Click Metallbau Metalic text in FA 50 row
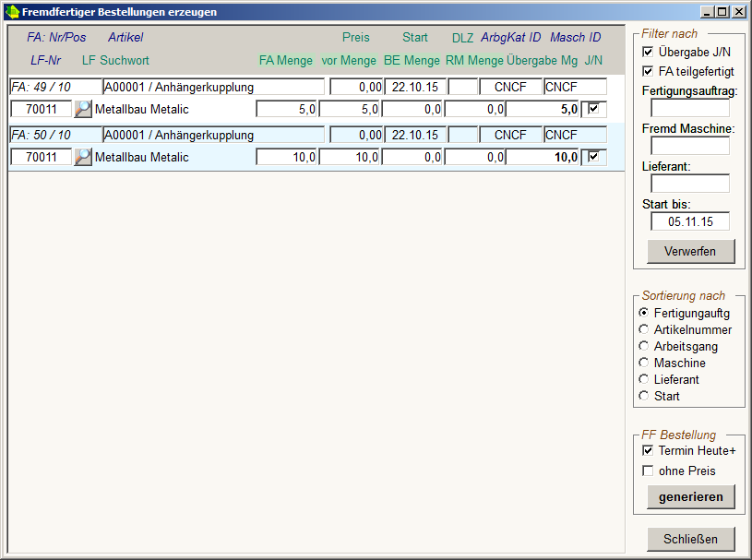The width and height of the screenshot is (752, 560). click(x=142, y=157)
